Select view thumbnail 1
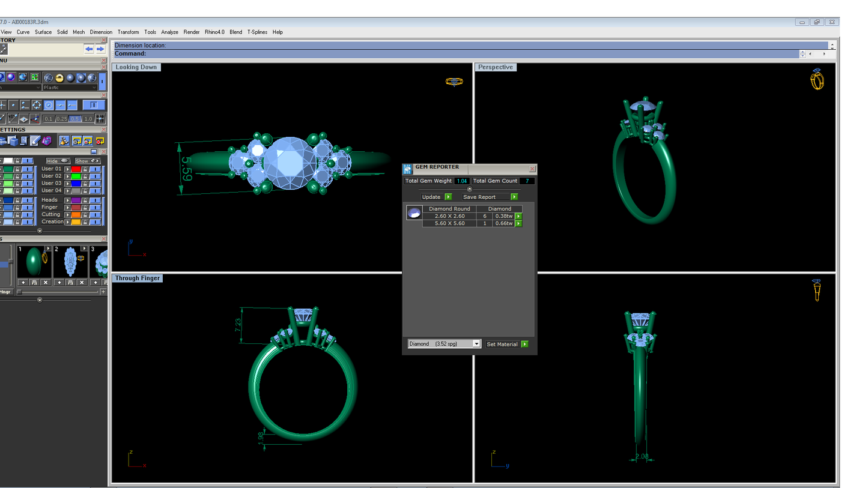This screenshot has height=488, width=868. 34,262
